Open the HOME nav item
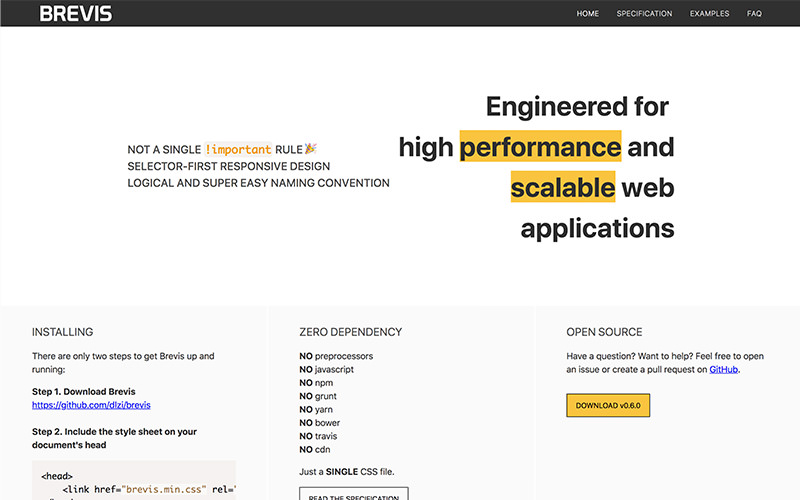The width and height of the screenshot is (800, 500). 588,14
